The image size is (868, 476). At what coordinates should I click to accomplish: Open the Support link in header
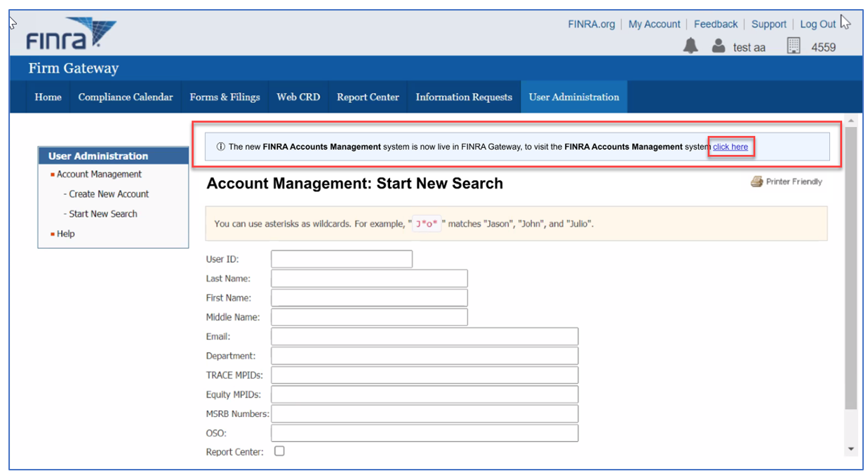(768, 24)
